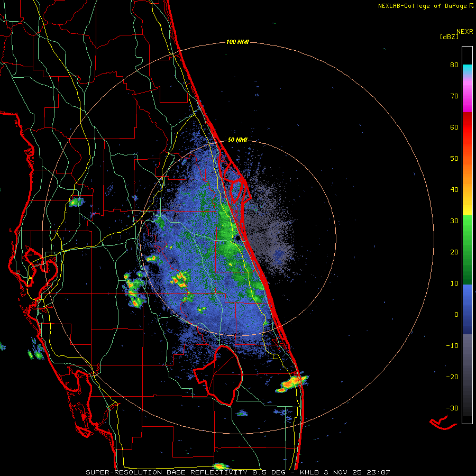Click the Super-Resolution Base Reflectivity caption
Viewport: 476px width, 476px height.
(237, 472)
